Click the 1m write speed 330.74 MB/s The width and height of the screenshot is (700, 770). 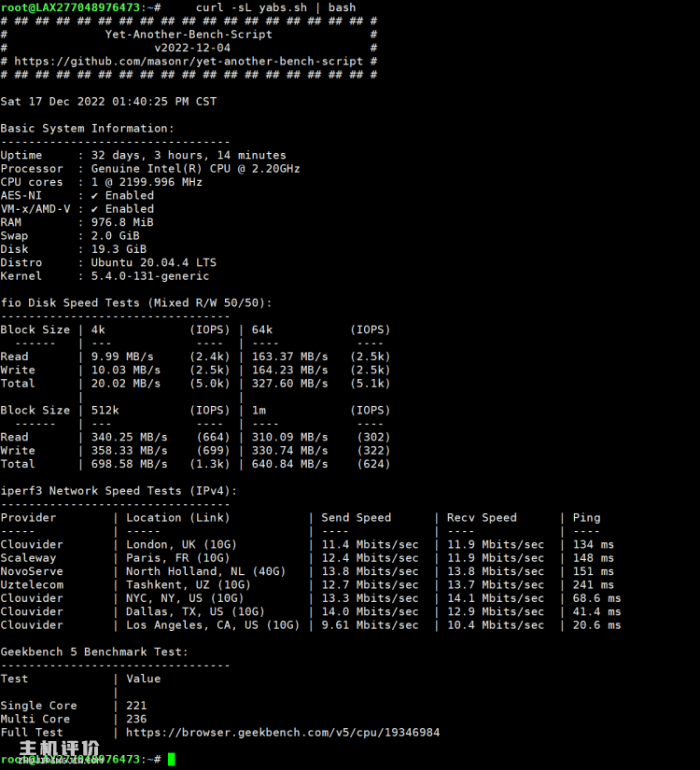290,451
